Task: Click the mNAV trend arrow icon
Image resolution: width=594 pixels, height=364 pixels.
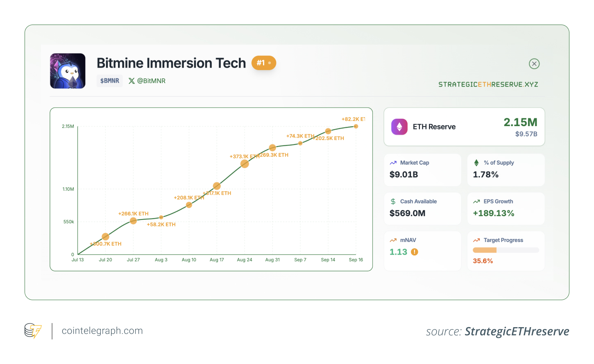Action: point(394,240)
